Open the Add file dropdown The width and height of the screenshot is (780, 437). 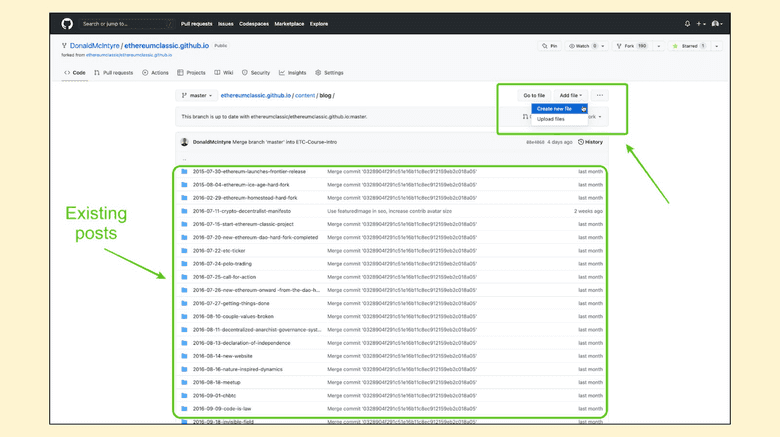pyautogui.click(x=571, y=95)
